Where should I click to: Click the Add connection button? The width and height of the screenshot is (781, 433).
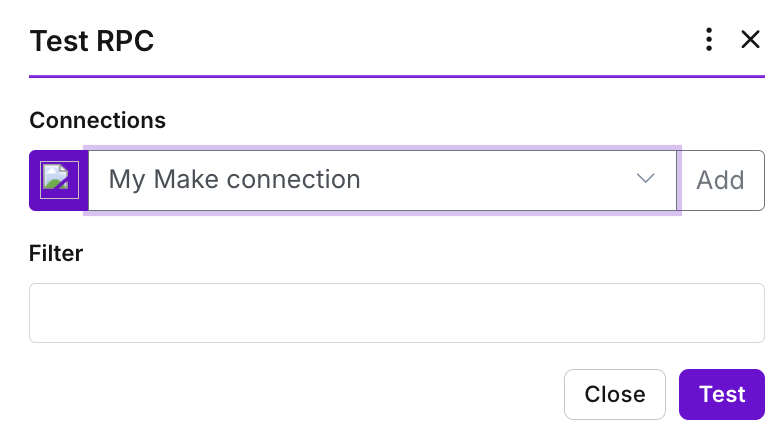[720, 180]
